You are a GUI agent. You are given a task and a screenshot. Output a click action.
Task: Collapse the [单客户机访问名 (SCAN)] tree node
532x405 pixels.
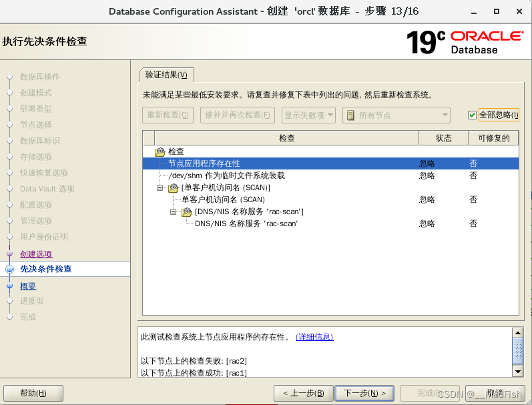pyautogui.click(x=160, y=187)
